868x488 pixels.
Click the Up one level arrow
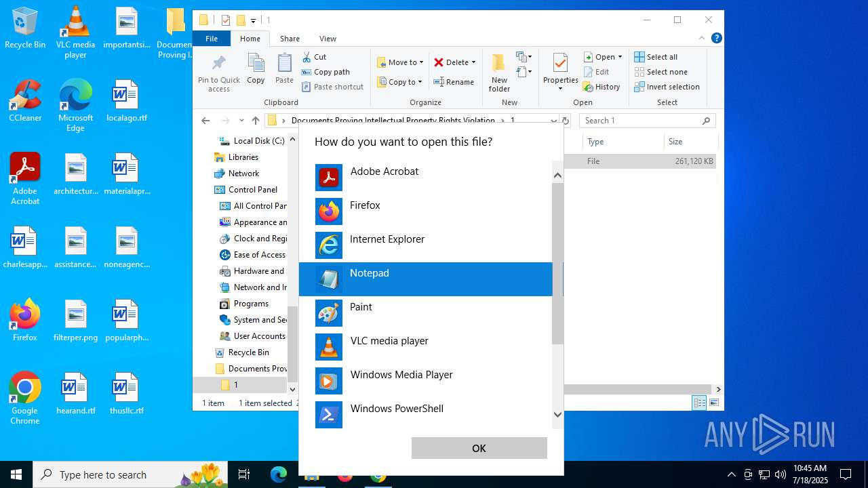(256, 121)
